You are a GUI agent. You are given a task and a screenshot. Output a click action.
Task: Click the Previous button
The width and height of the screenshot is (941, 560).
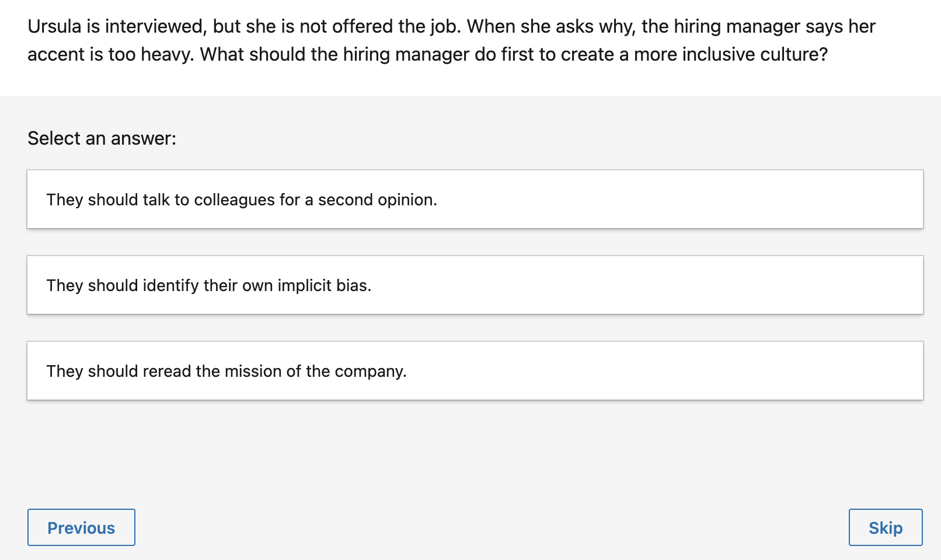(x=81, y=527)
